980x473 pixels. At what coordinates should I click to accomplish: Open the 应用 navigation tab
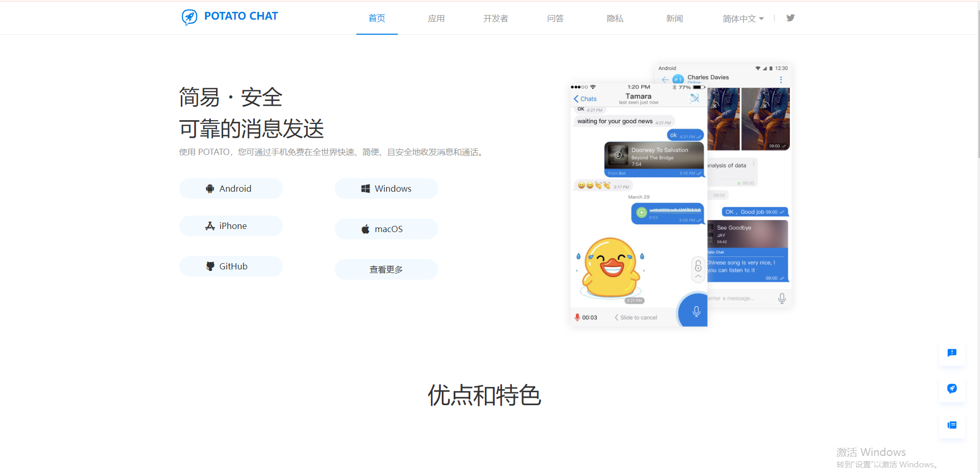436,18
